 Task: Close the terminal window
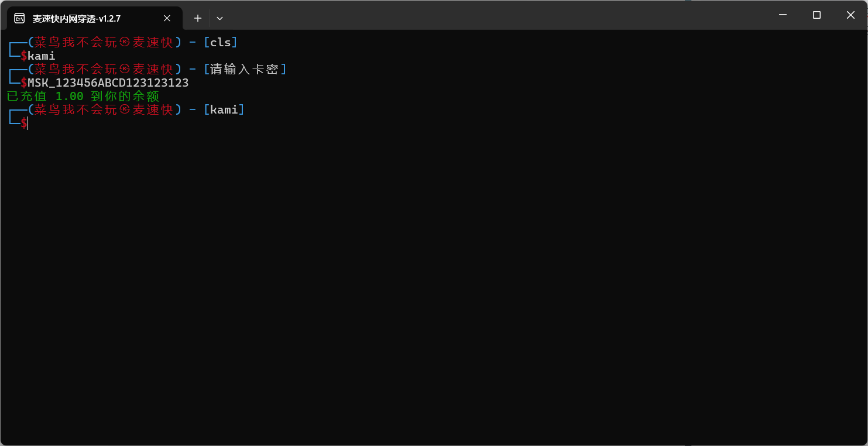[x=850, y=15]
